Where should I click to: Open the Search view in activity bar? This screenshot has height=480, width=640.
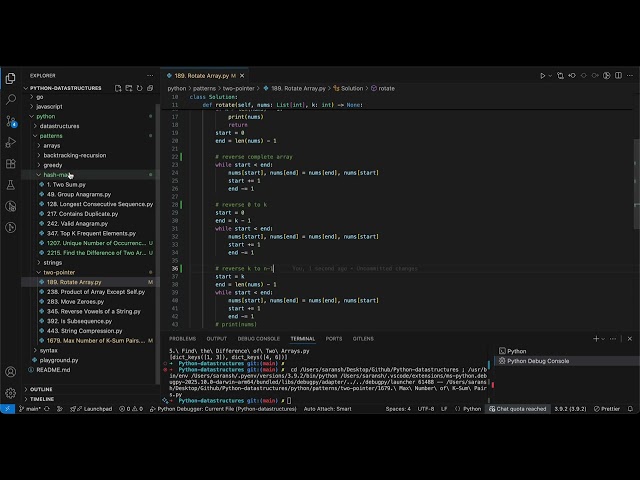coord(11,99)
